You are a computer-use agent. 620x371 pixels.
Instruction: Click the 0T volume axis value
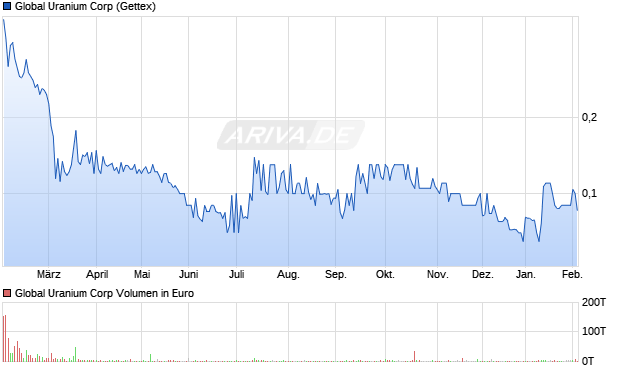click(588, 361)
